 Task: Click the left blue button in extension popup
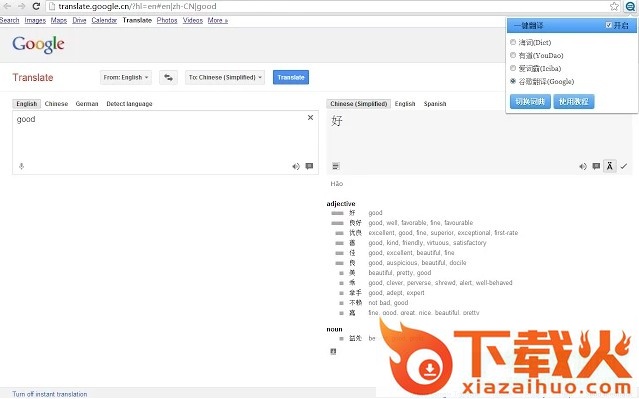pyautogui.click(x=530, y=101)
